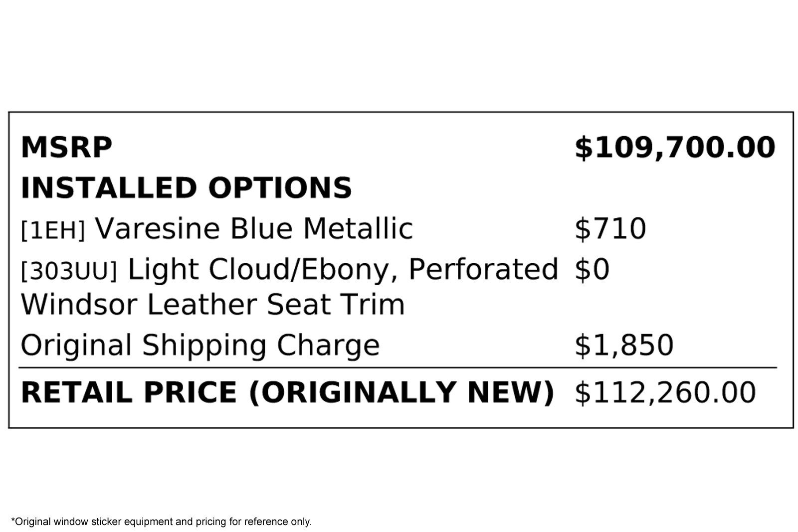Select Light Cloud/Ebony, Perforated text
This screenshot has height=532, width=798.
click(x=343, y=270)
